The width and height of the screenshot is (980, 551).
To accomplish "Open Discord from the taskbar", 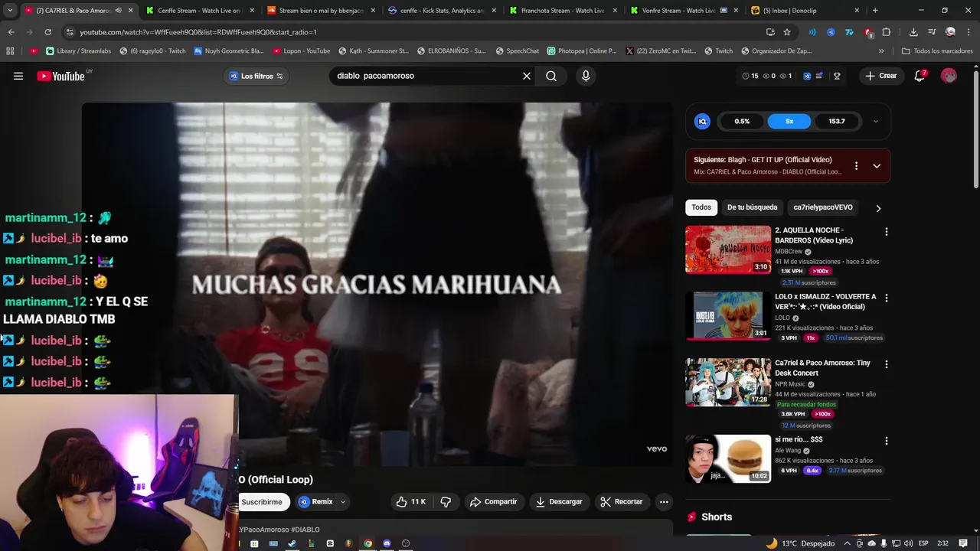I will pos(387,543).
